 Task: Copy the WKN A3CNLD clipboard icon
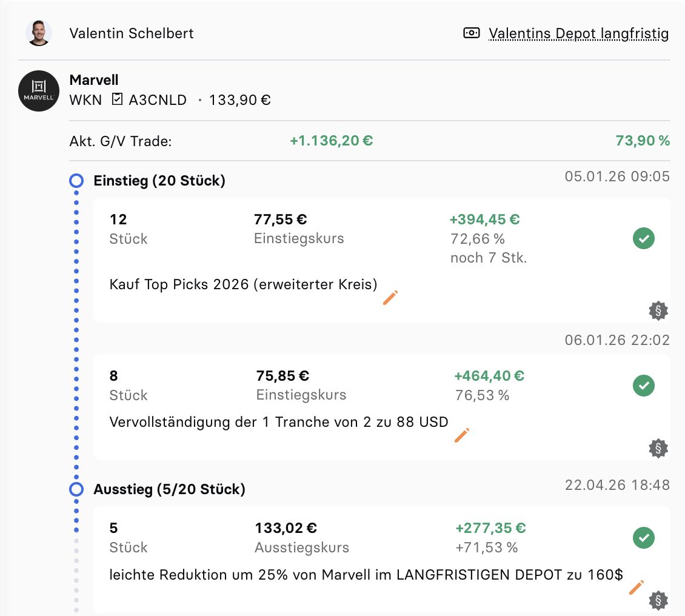pos(118,99)
